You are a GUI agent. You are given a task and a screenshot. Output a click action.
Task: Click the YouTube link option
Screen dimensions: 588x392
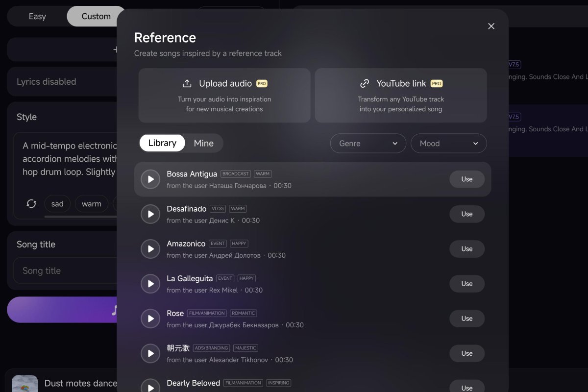click(x=401, y=95)
